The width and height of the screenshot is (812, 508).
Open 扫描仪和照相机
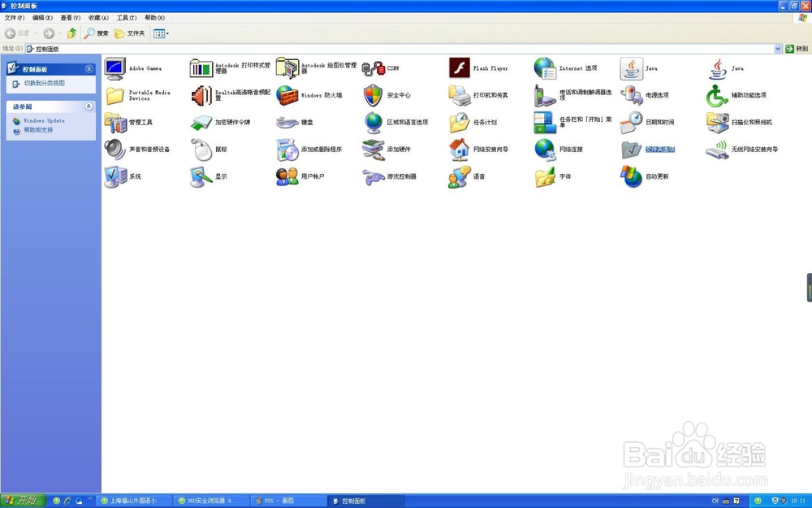click(739, 123)
